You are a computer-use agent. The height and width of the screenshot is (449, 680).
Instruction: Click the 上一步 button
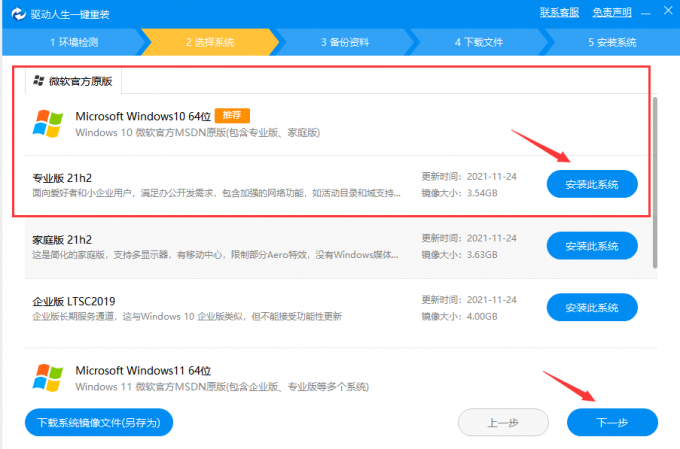tap(503, 422)
